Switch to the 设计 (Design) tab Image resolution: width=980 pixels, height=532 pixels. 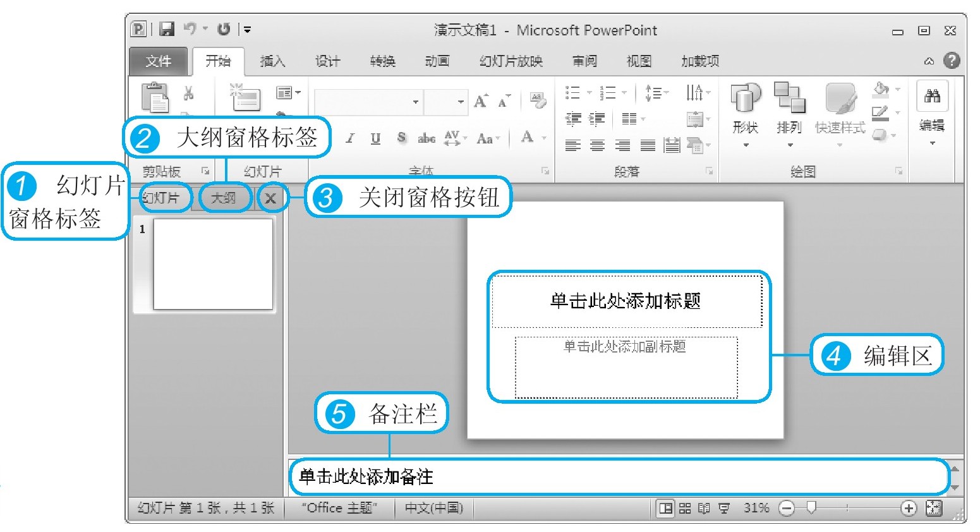click(327, 61)
